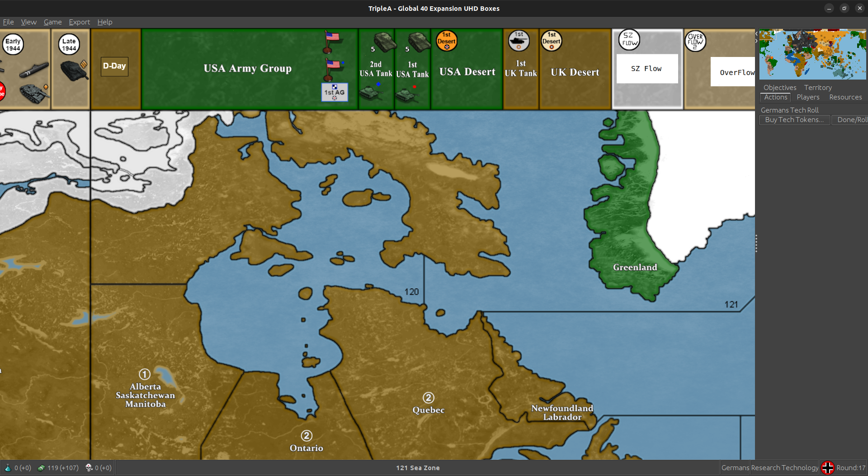Image resolution: width=868 pixels, height=476 pixels.
Task: Select the Newfoundland Labrador territory label
Action: click(562, 413)
